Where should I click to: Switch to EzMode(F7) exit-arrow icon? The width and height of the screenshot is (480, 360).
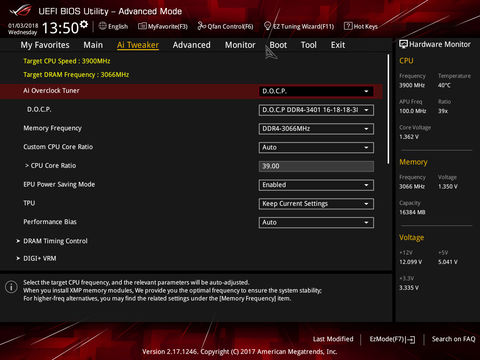pos(410,340)
